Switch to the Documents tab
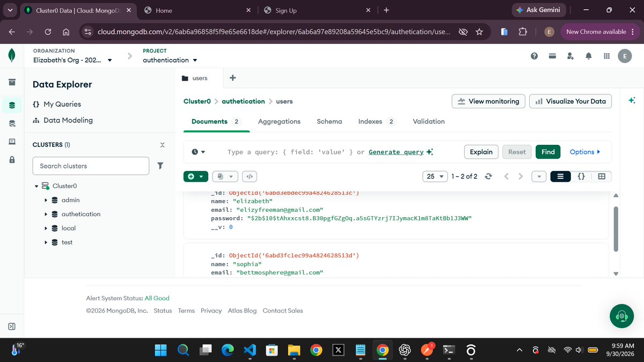644x362 pixels. [216, 122]
